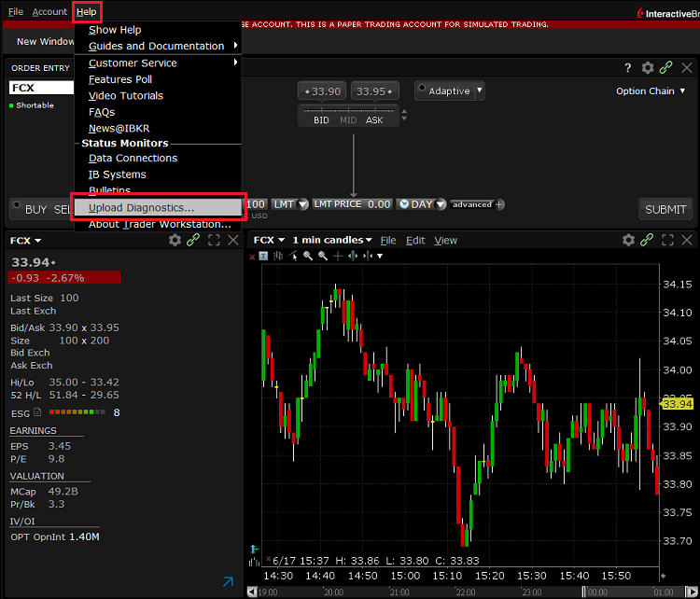The height and width of the screenshot is (599, 700).
Task: Open chart panel settings gear
Action: [x=628, y=240]
